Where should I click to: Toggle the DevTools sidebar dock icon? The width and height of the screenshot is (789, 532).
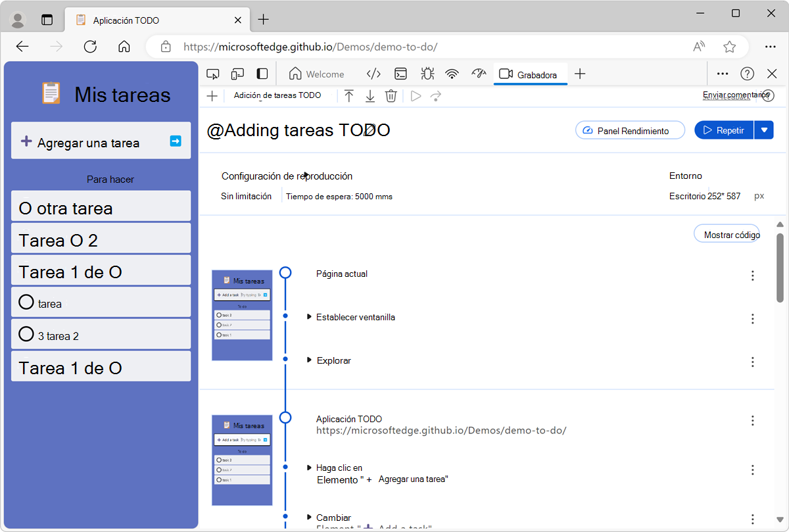click(x=262, y=74)
